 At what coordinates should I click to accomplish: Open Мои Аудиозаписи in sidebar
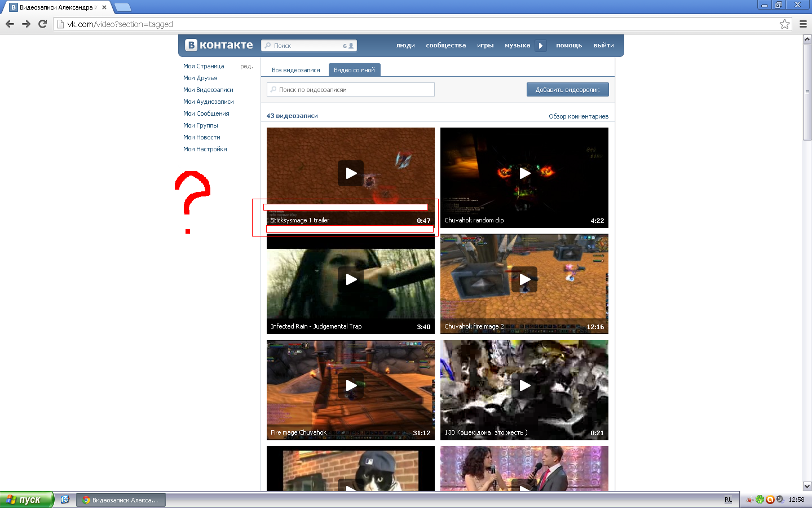point(209,102)
